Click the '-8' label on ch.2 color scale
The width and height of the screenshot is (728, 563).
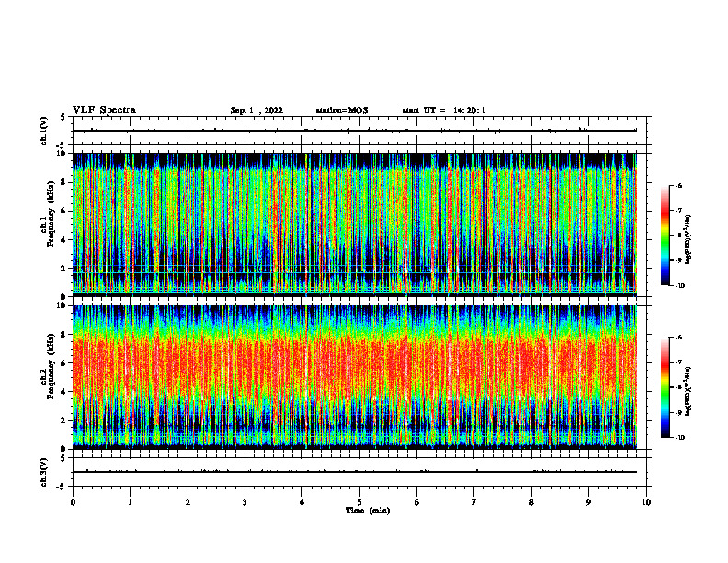[x=678, y=388]
